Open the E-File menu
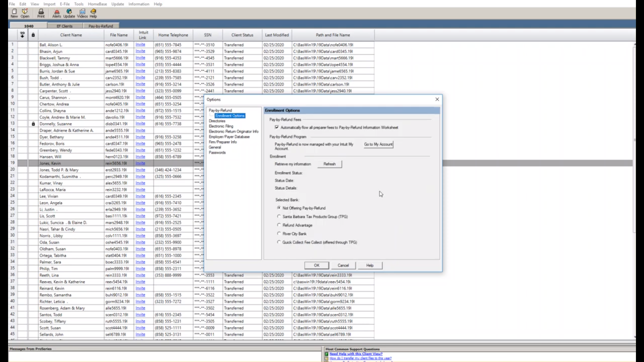The width and height of the screenshot is (644, 362). [65, 4]
